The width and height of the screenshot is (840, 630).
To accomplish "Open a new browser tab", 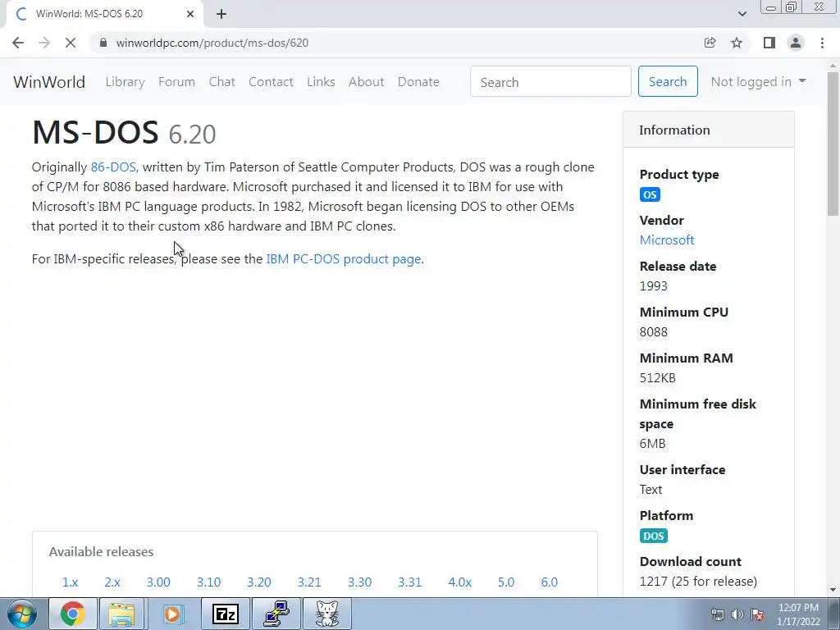I will coord(221,14).
